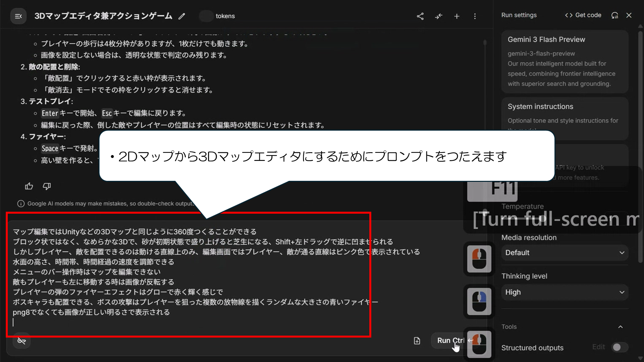Give the response a thumbs down
644x362 pixels.
click(47, 186)
